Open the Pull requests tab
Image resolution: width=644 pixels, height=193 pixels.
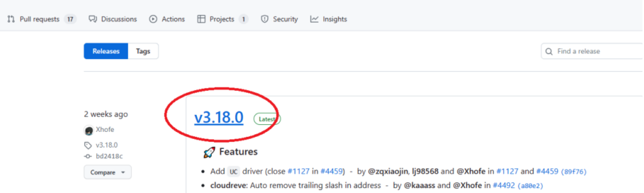coord(42,19)
